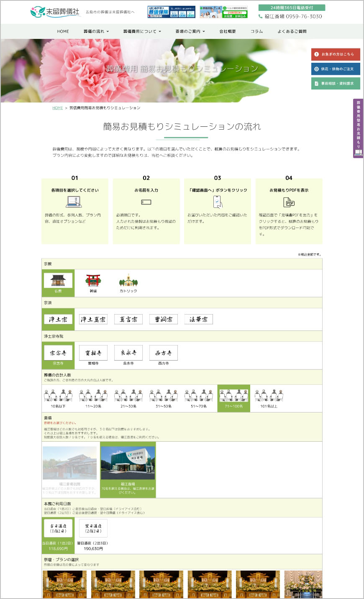Click the お急ぎの方はこちら red button
This screenshot has height=599, width=364.
click(x=335, y=54)
